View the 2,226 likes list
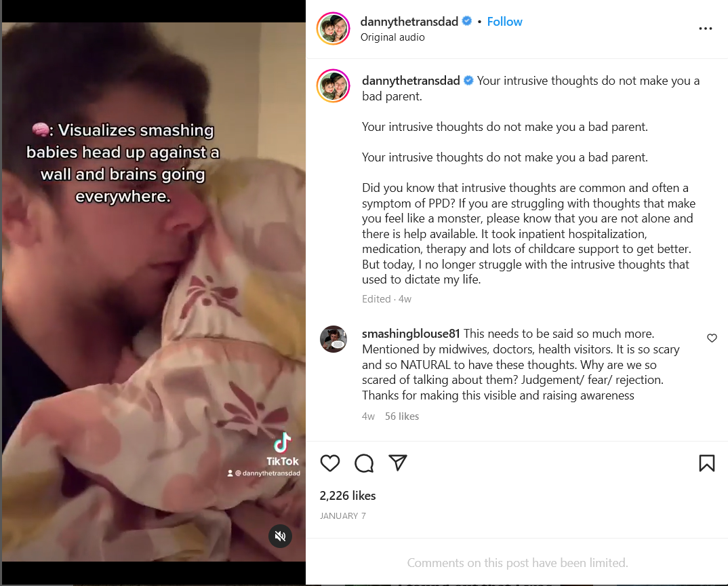 pyautogui.click(x=347, y=496)
